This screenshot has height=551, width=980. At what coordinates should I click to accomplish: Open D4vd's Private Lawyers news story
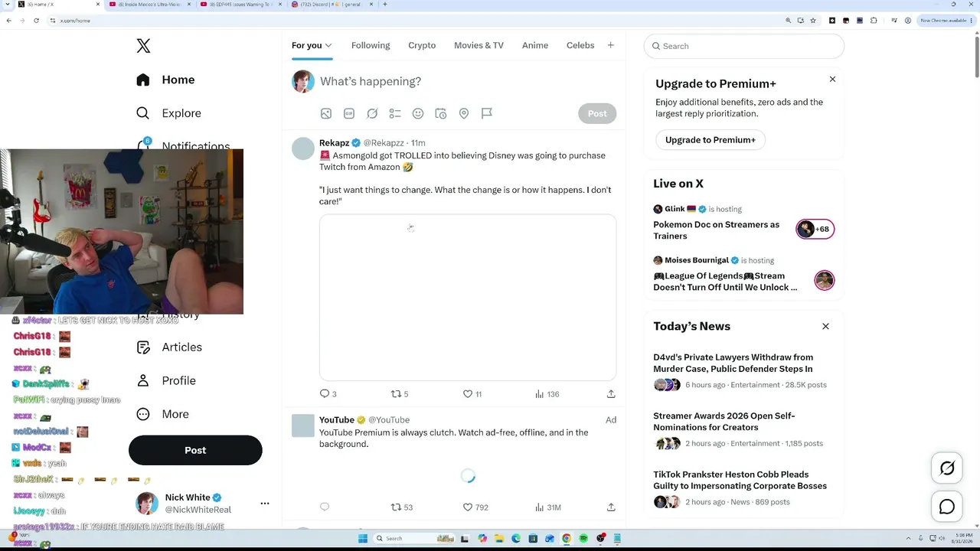pyautogui.click(x=733, y=363)
